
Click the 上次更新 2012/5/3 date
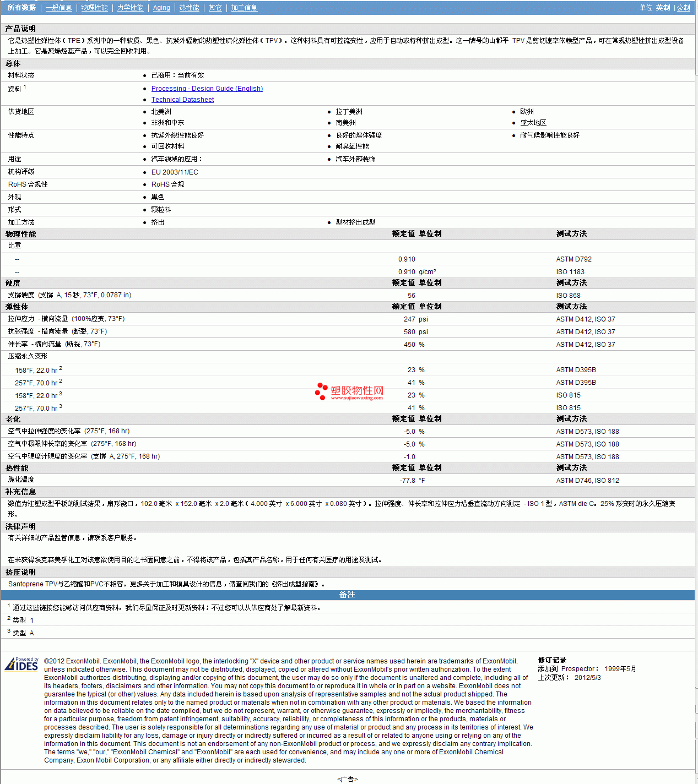[x=569, y=678]
